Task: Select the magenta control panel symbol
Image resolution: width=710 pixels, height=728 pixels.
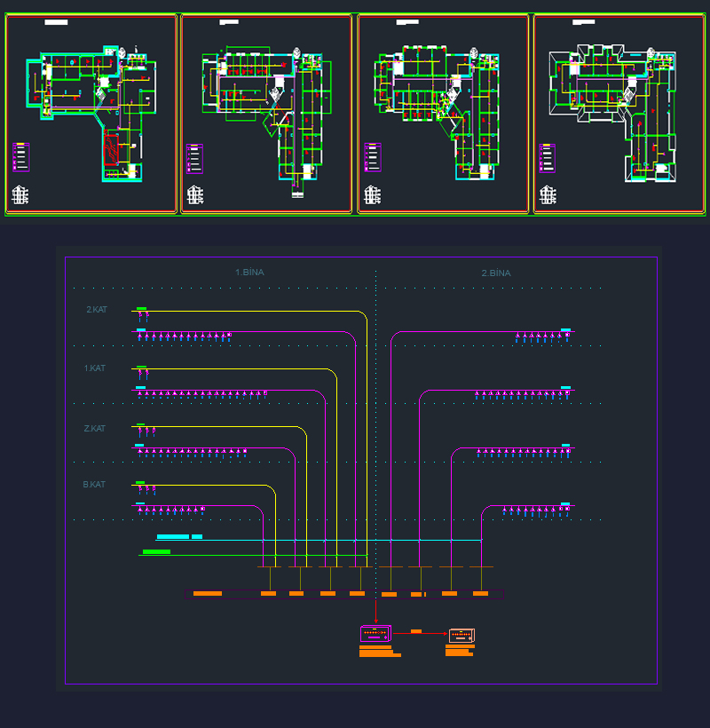Action: 375,634
